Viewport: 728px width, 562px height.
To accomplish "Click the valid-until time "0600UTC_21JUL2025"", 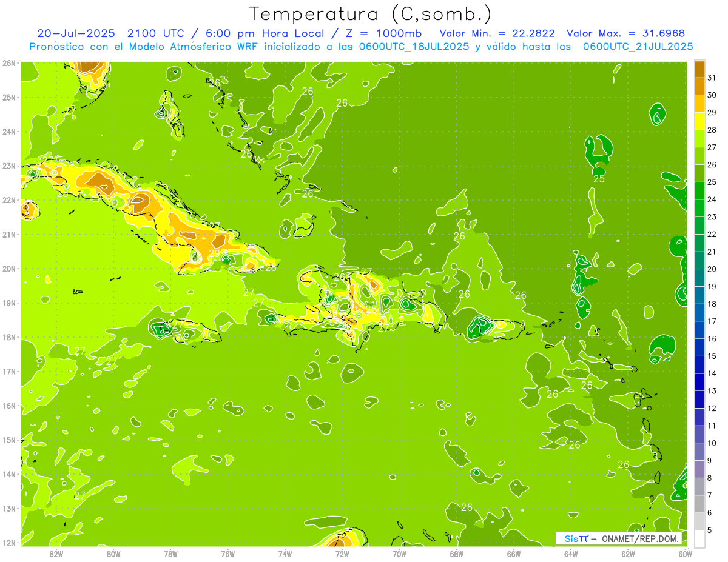I will click(x=638, y=46).
